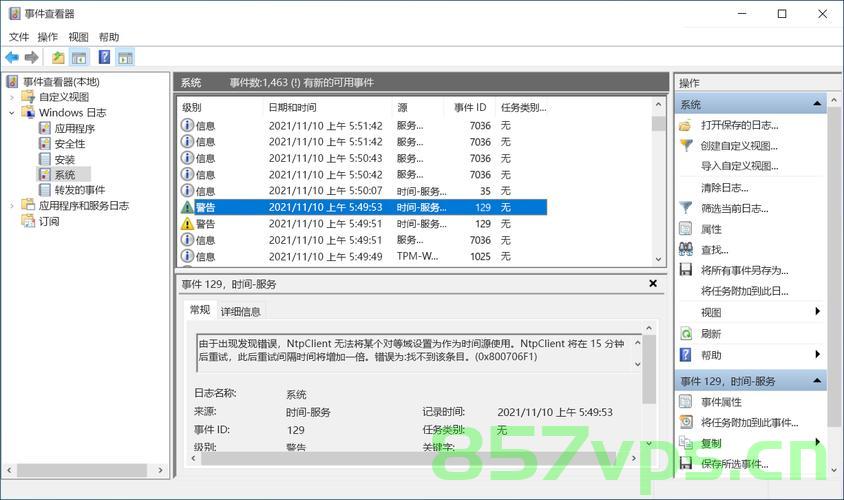
Task: Click 导入自定义视图 action
Action: click(x=740, y=166)
